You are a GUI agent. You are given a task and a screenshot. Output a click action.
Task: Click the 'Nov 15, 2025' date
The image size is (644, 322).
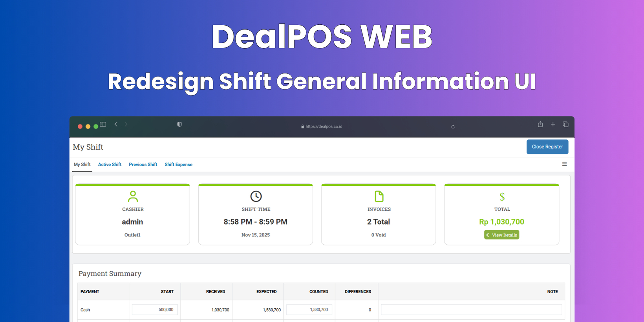click(x=256, y=235)
